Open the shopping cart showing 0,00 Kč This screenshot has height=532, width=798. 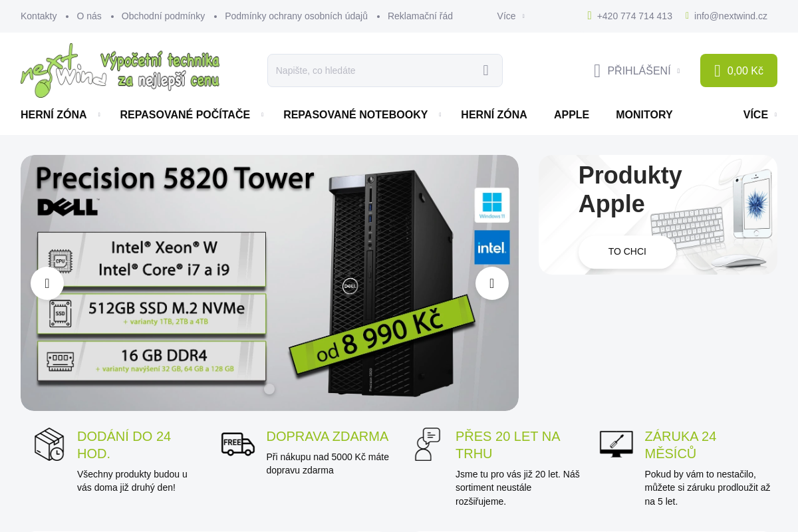739,70
